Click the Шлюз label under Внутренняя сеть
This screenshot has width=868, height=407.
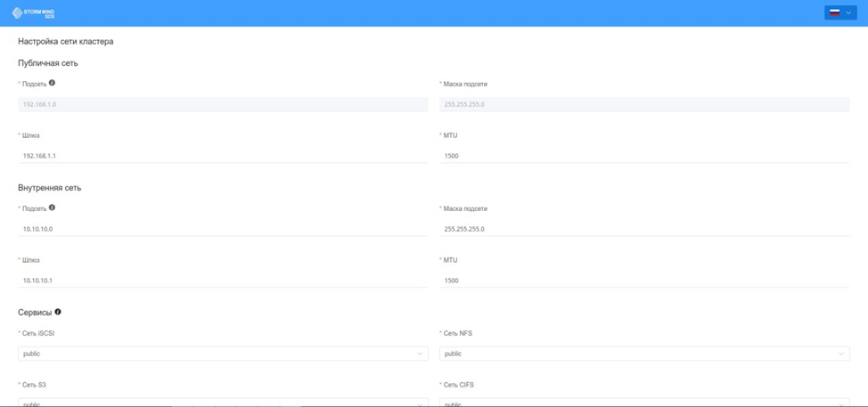pyautogui.click(x=31, y=260)
